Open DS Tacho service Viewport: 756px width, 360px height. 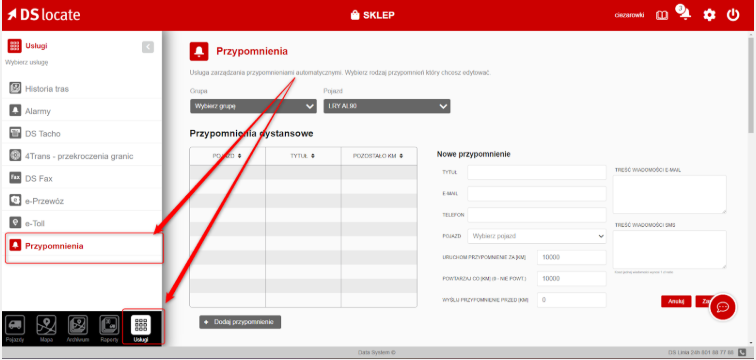pos(82,133)
